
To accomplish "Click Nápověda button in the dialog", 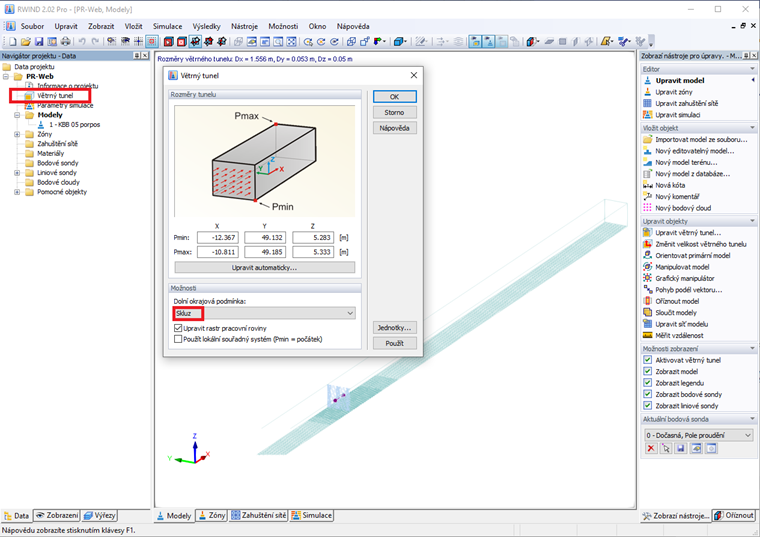I will [395, 128].
